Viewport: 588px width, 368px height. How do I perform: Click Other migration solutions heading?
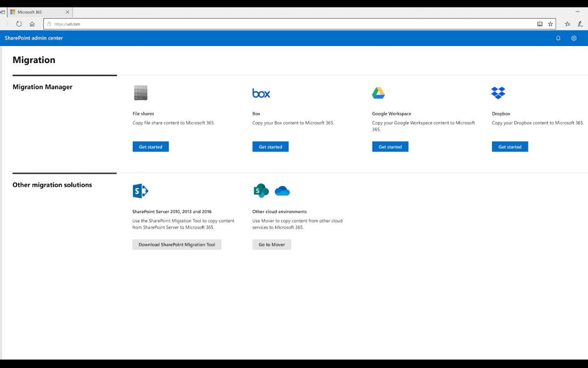52,185
